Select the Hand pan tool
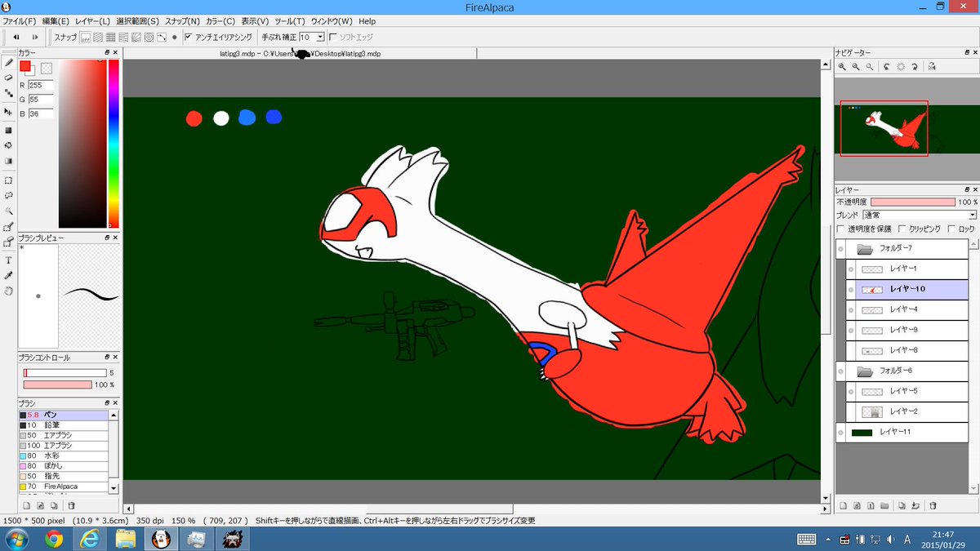Image resolution: width=980 pixels, height=551 pixels. [8, 291]
